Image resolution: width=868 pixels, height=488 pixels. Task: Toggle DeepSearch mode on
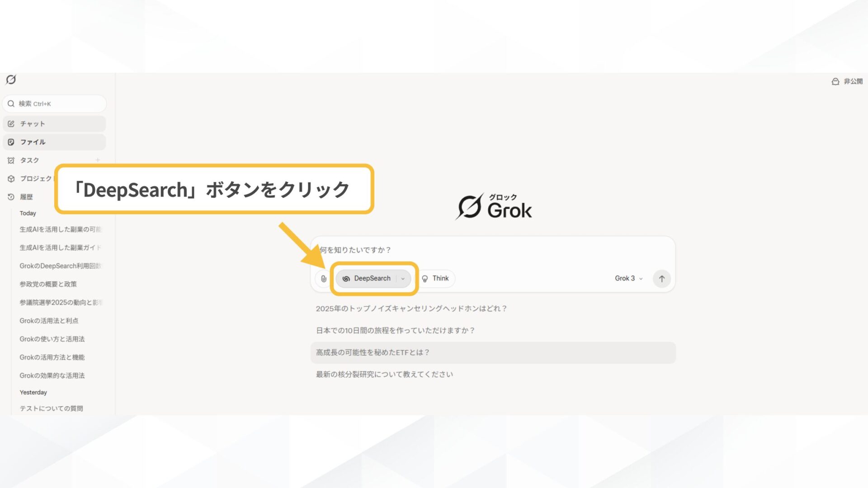tap(372, 278)
